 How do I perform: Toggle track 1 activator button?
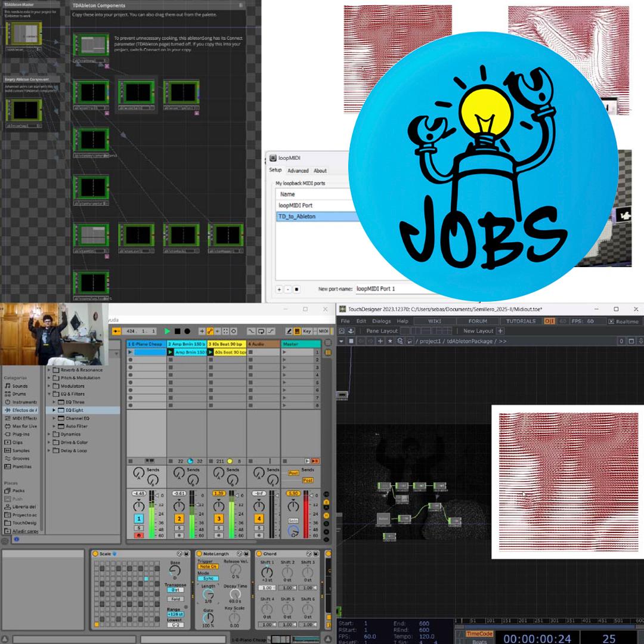(x=139, y=519)
